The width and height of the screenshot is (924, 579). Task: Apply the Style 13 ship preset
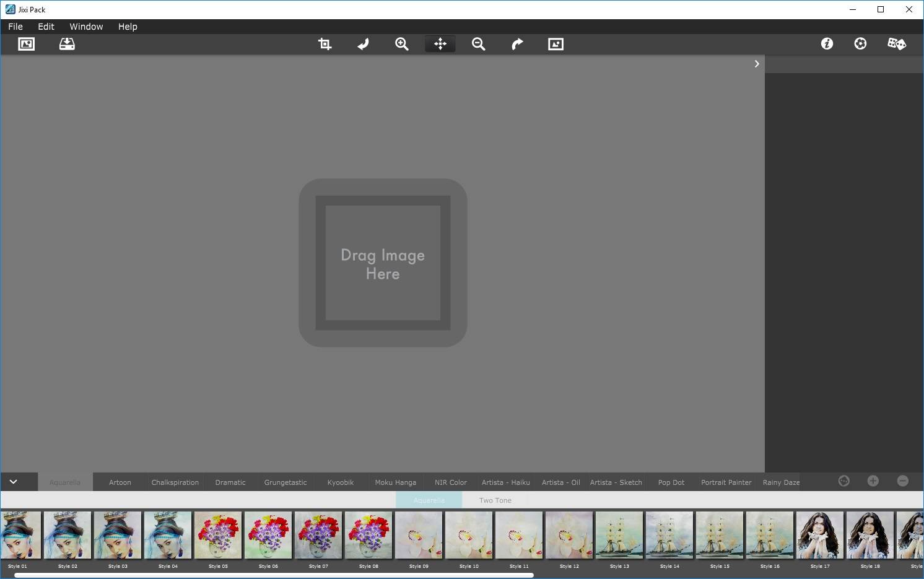pyautogui.click(x=619, y=535)
